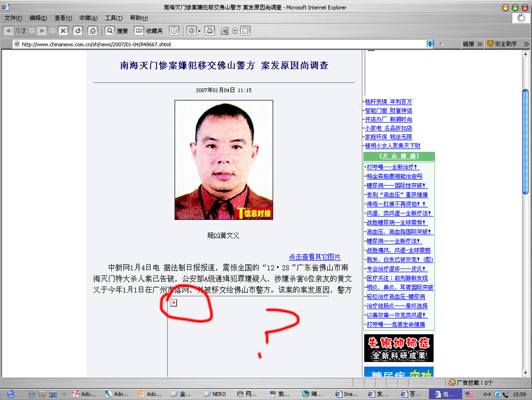The image size is (532, 400).
Task: Expand the 链接 links chevron
Action: [480, 44]
